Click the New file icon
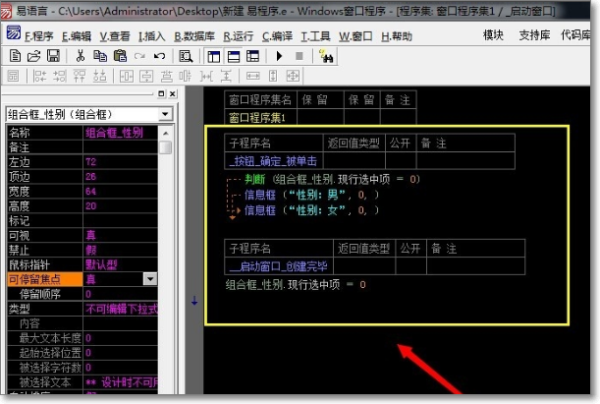This screenshot has width=600, height=404. (15, 56)
